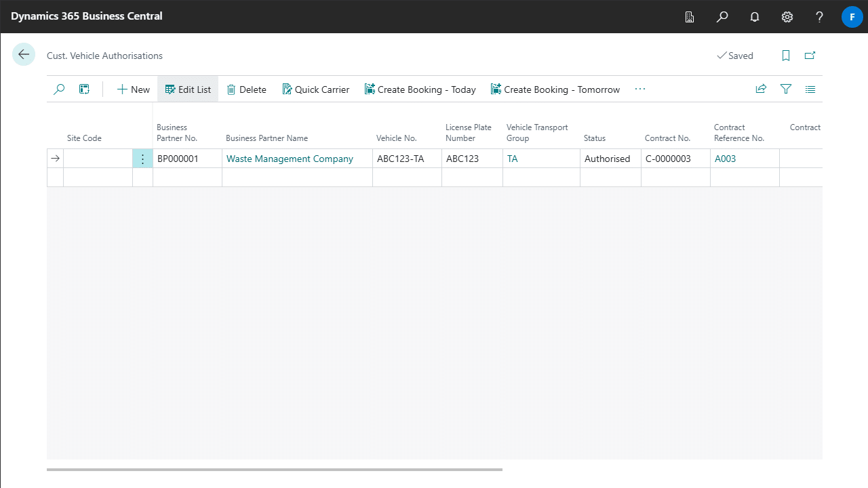Screen dimensions: 868x488
Task: Toggle the list view layout icon
Action: 810,89
